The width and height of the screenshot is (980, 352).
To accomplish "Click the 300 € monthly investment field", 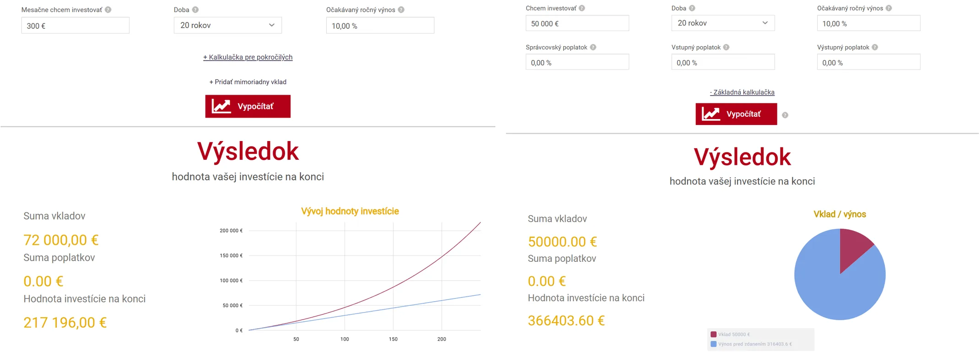I will 75,26.
